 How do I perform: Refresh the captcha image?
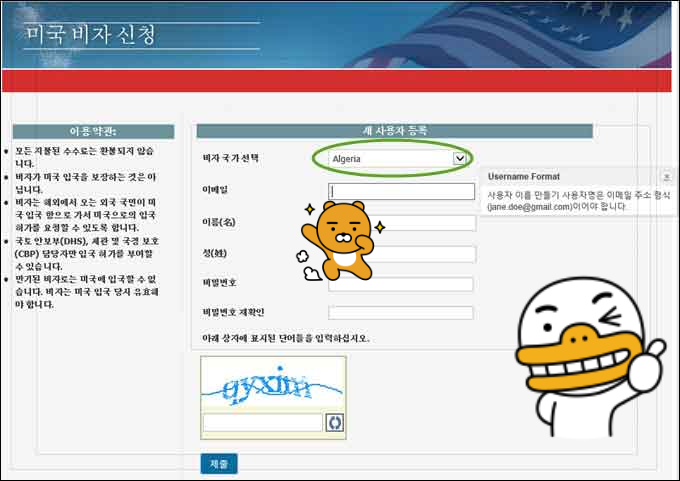[334, 422]
